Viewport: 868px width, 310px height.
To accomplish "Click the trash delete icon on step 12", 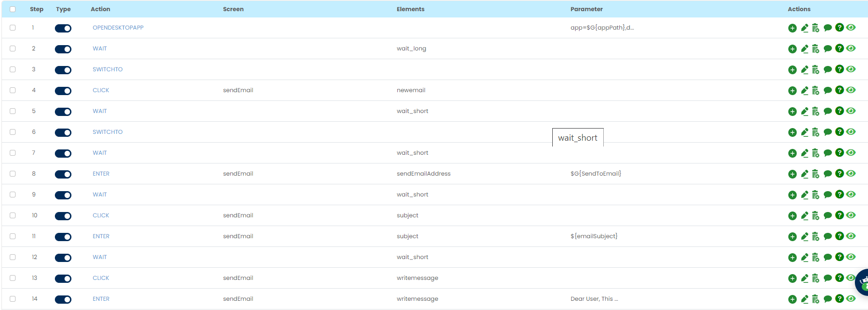I will 816,258.
